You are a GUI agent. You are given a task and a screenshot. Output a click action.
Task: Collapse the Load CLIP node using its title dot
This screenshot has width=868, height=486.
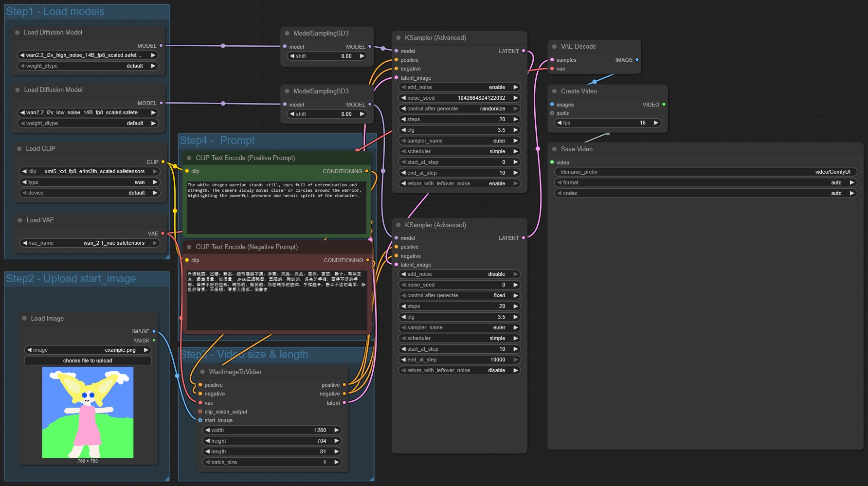click(19, 149)
